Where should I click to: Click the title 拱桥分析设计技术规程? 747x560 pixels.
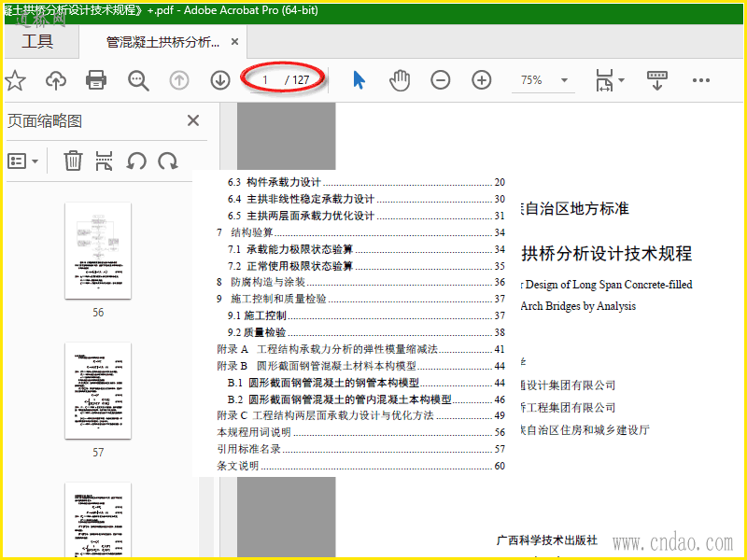606,253
